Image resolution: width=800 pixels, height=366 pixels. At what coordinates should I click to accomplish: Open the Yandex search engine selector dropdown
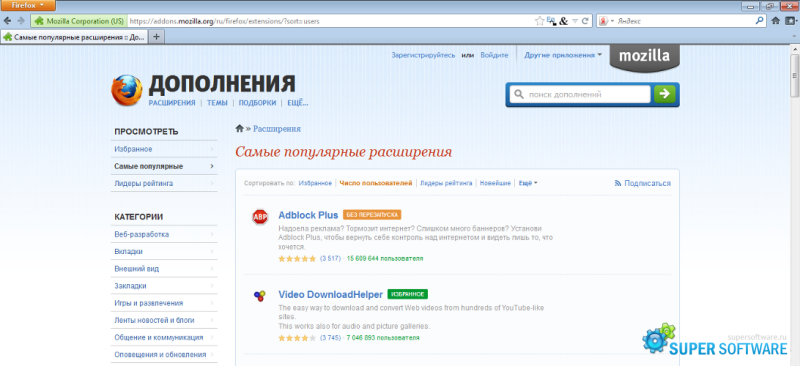point(606,21)
